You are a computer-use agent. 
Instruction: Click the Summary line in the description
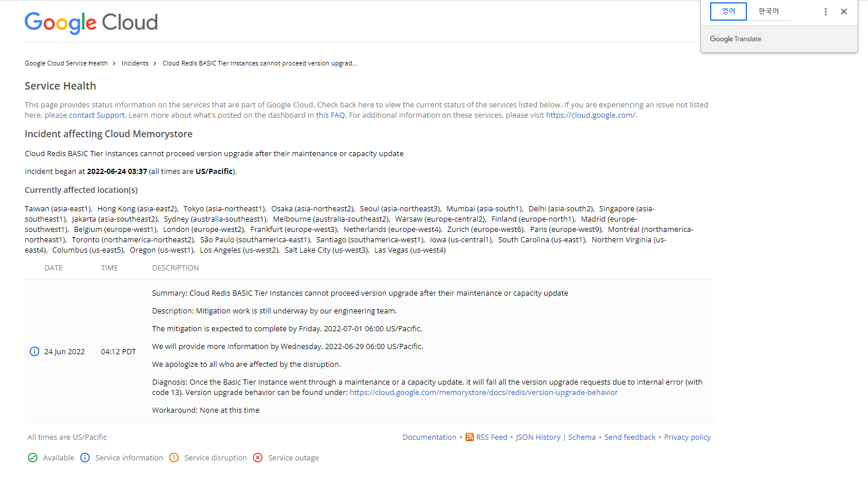click(360, 293)
